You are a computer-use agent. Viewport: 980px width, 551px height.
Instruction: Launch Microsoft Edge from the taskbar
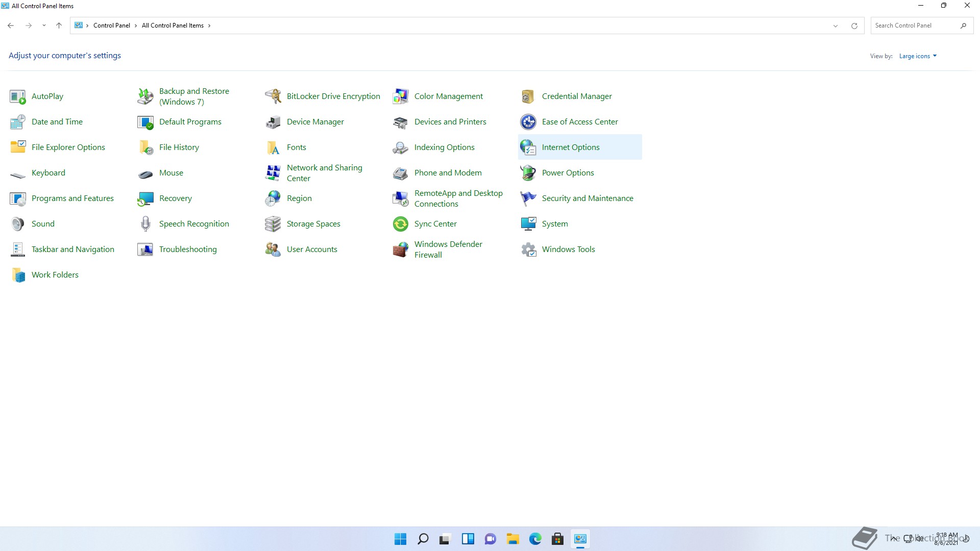[x=535, y=539]
